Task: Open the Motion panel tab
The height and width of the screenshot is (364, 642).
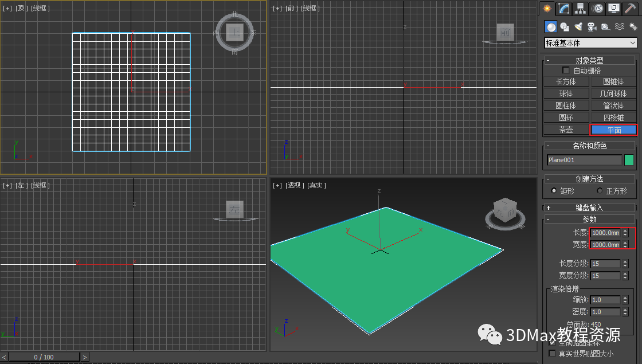Action: (597, 8)
